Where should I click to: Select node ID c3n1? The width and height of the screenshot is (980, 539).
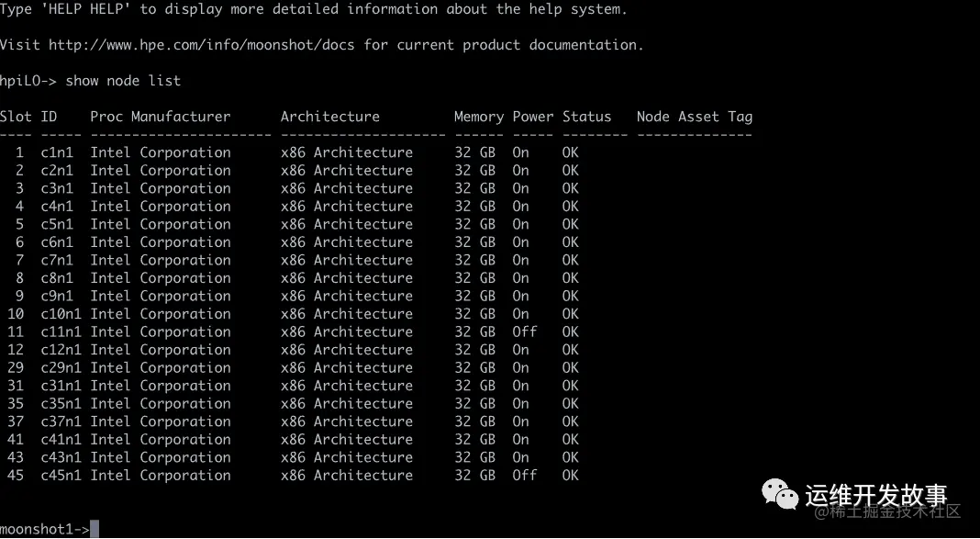(57, 188)
